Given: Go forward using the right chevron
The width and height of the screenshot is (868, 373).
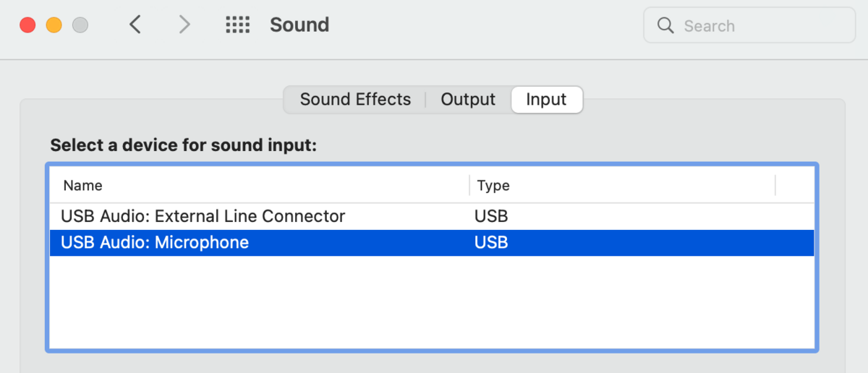Looking at the screenshot, I should pyautogui.click(x=184, y=25).
